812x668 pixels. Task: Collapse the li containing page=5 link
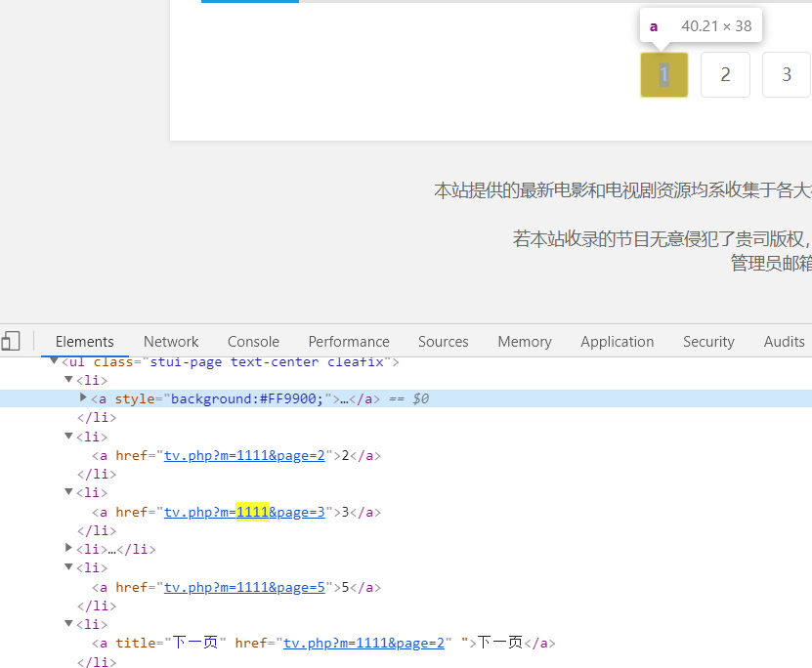(68, 567)
